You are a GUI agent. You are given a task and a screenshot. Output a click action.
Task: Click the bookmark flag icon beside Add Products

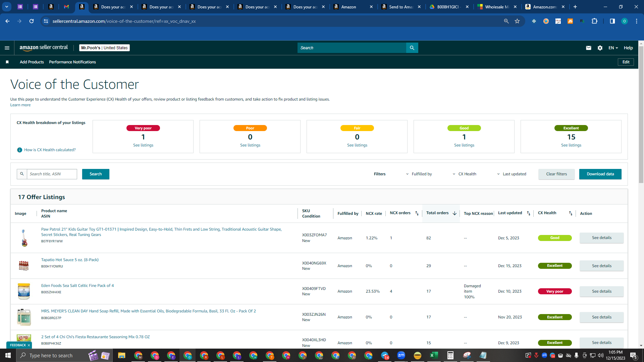pyautogui.click(x=7, y=62)
